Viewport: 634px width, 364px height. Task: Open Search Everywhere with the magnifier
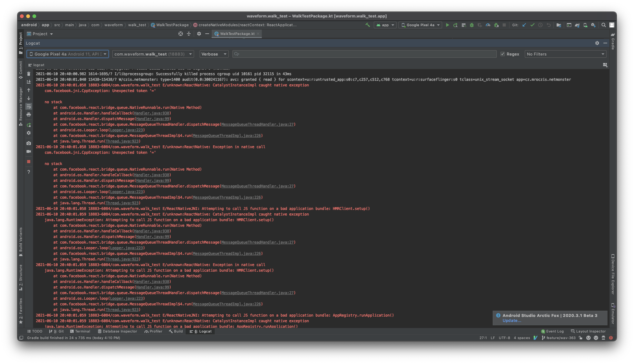point(604,25)
